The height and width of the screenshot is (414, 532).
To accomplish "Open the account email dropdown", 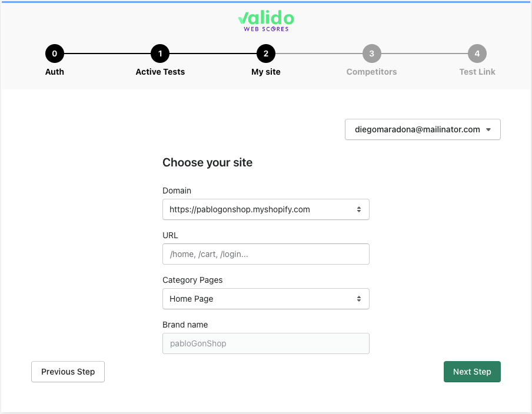I will coord(423,129).
